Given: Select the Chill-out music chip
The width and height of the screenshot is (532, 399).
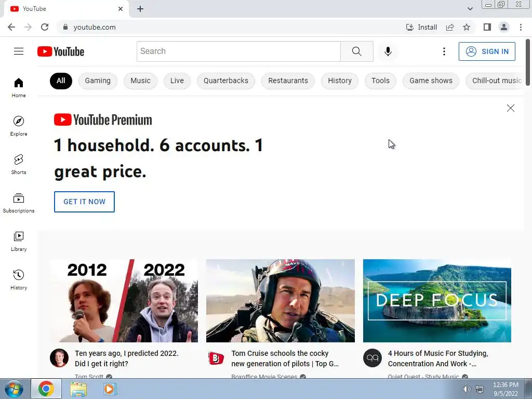Looking at the screenshot, I should 495,81.
